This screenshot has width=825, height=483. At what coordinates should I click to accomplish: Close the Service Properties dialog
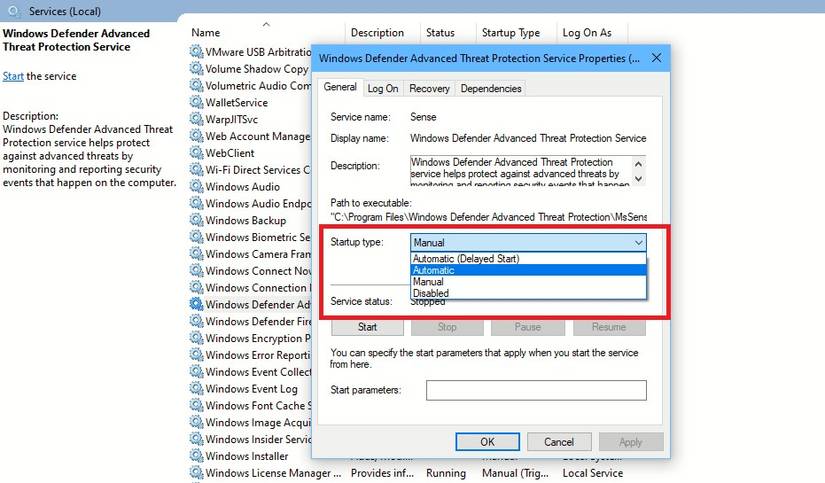[657, 58]
